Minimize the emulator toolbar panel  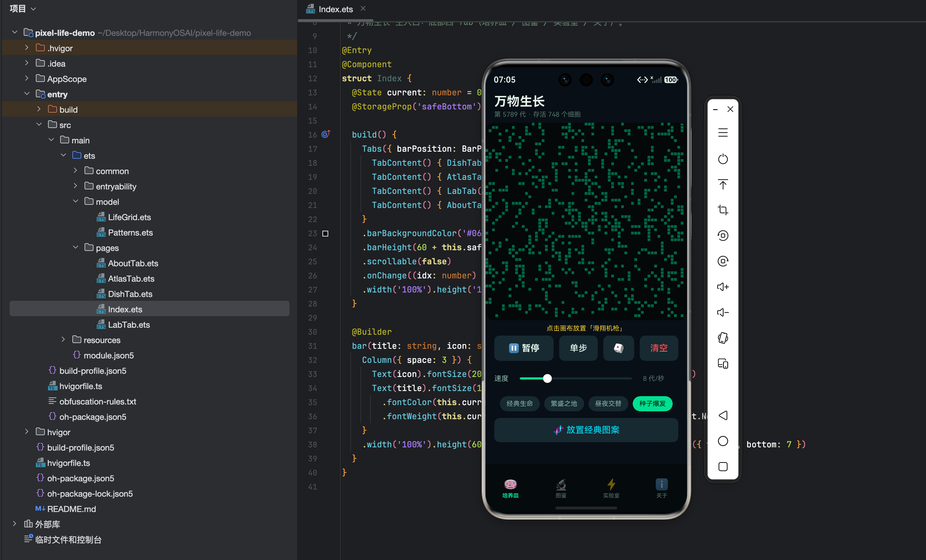pyautogui.click(x=716, y=109)
